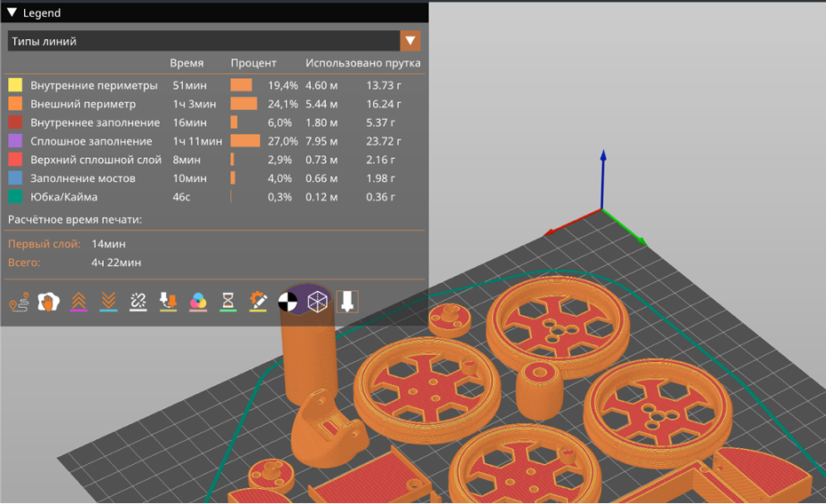
Task: Toggle the tool marker nozzle icon
Action: 347,302
